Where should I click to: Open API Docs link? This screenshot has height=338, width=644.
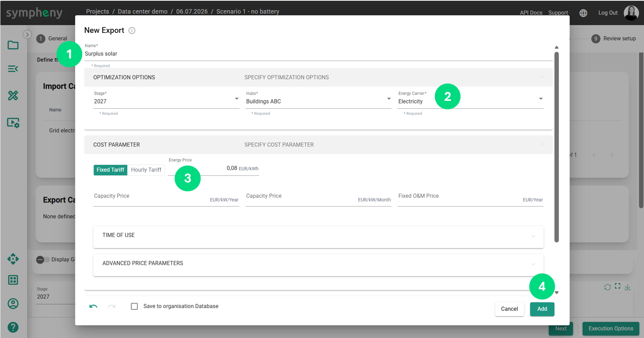pos(531,13)
